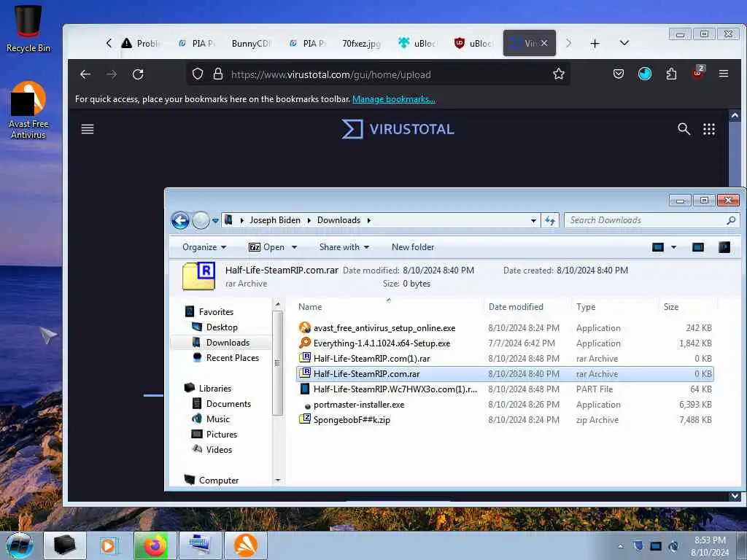747x560 pixels.
Task: Click the Search Downloads field
Action: (x=651, y=220)
